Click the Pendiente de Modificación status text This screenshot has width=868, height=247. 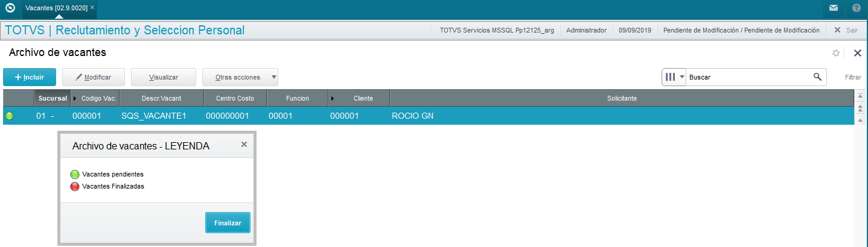coord(741,30)
